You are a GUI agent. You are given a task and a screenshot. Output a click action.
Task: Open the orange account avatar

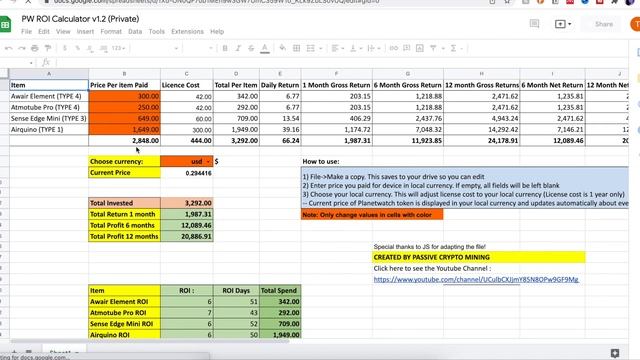point(635,24)
